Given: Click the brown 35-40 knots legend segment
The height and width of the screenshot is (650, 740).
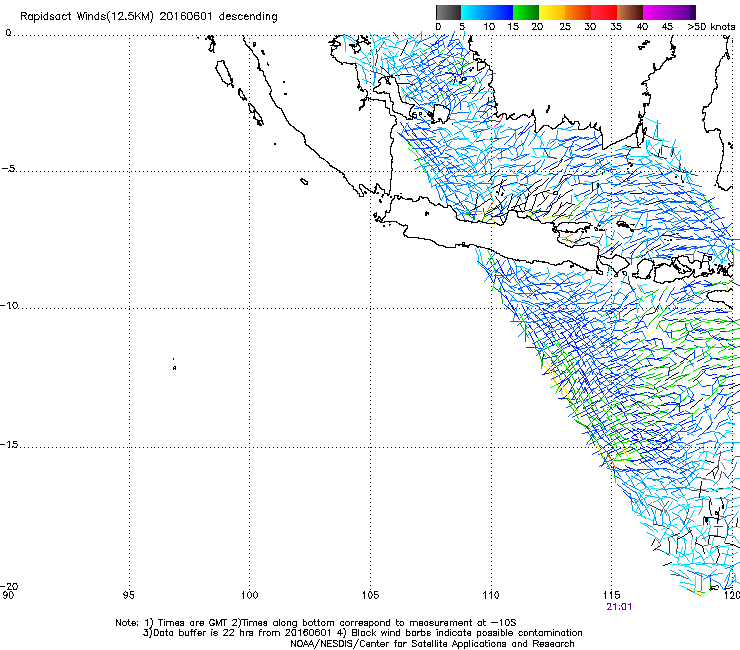Looking at the screenshot, I should click(x=630, y=12).
